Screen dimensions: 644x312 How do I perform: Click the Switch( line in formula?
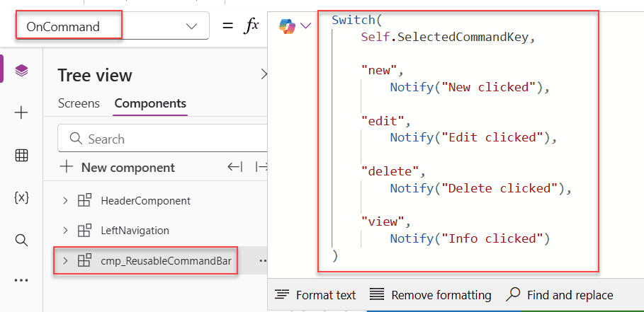(x=357, y=20)
